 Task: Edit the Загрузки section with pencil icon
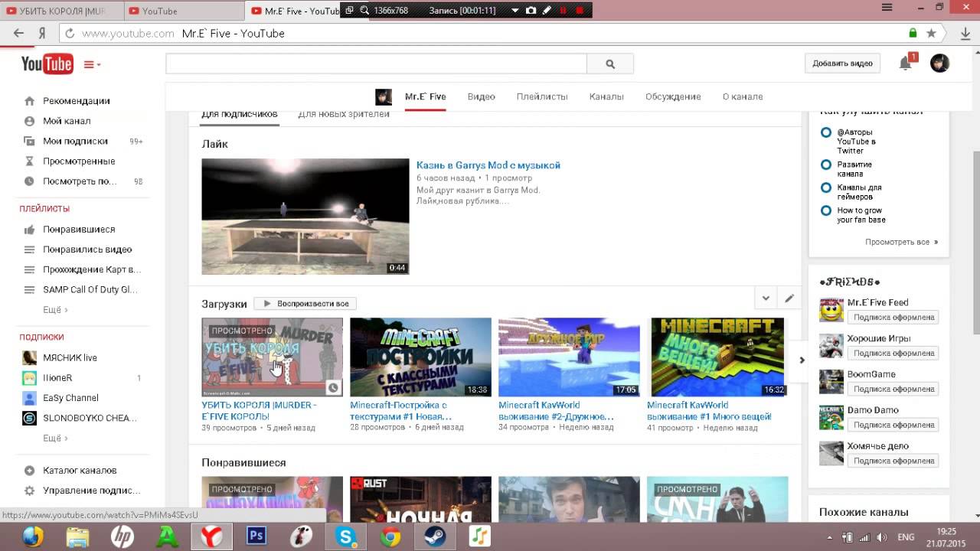(789, 298)
